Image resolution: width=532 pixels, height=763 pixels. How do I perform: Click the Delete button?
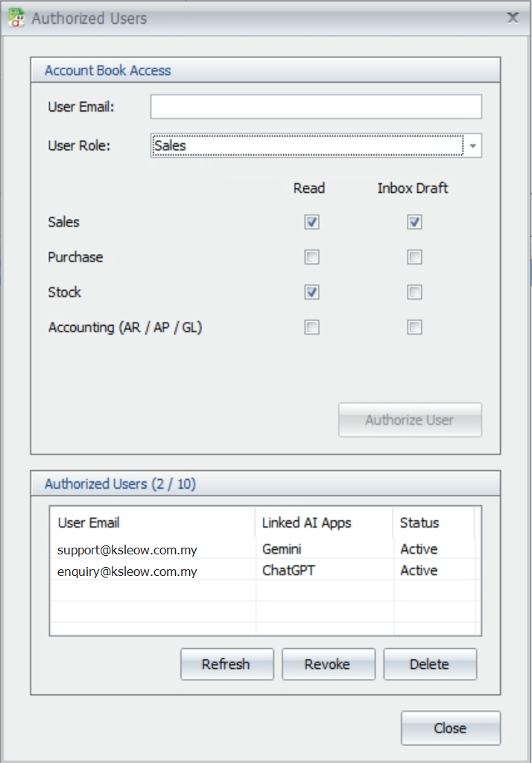coord(430,664)
